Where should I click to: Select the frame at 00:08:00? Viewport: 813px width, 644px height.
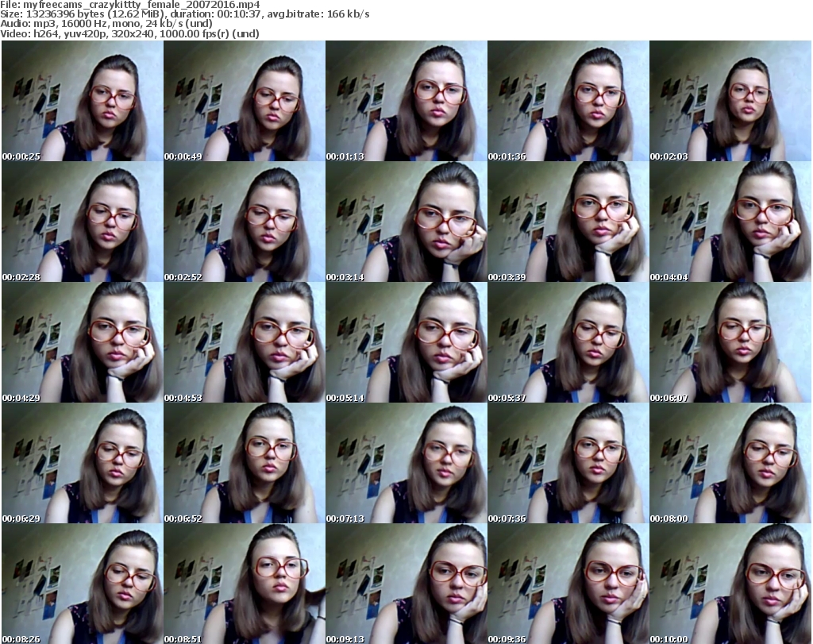730,463
